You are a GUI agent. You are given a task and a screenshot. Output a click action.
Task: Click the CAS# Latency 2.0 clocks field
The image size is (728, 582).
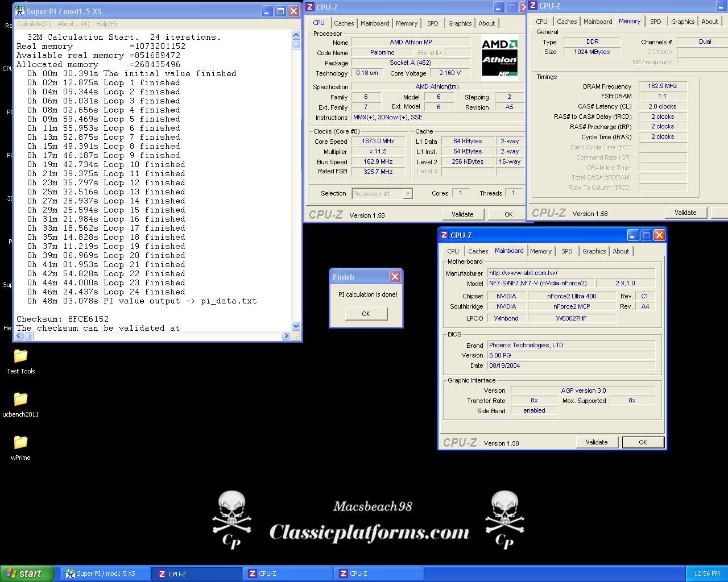(663, 106)
